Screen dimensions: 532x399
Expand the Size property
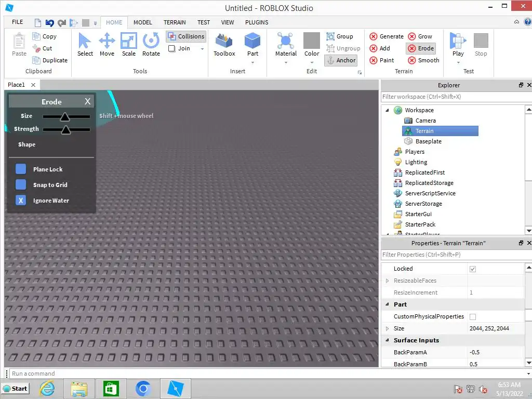387,328
